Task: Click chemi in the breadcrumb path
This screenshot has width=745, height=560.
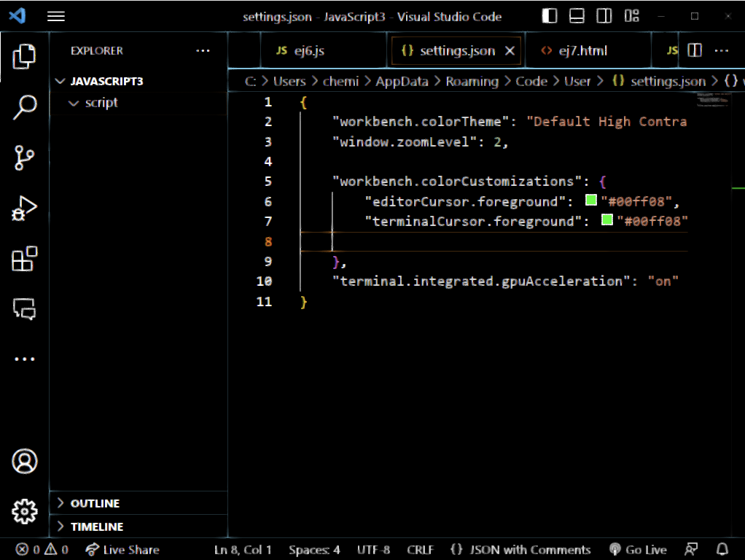Action: tap(340, 81)
